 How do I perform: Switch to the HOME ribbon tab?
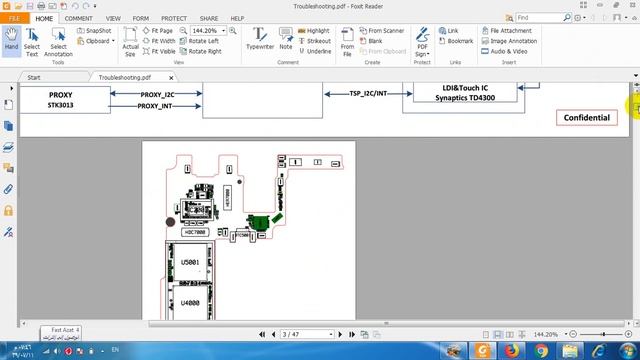[44, 18]
